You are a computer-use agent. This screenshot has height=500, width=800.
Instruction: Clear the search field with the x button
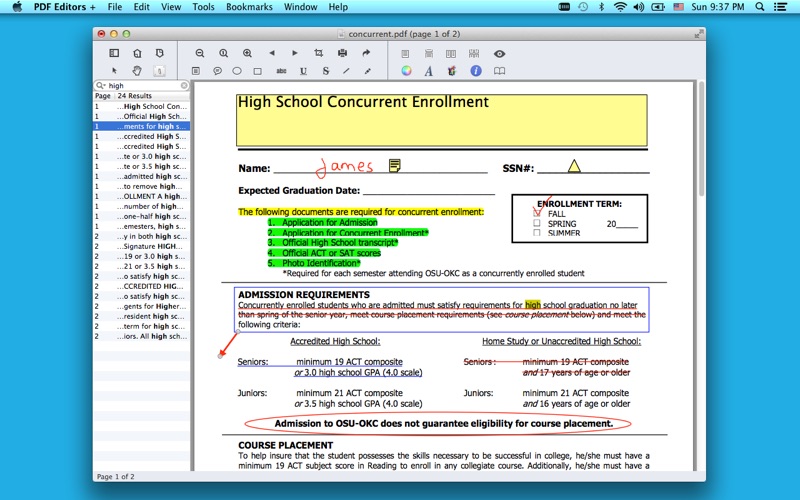click(184, 86)
